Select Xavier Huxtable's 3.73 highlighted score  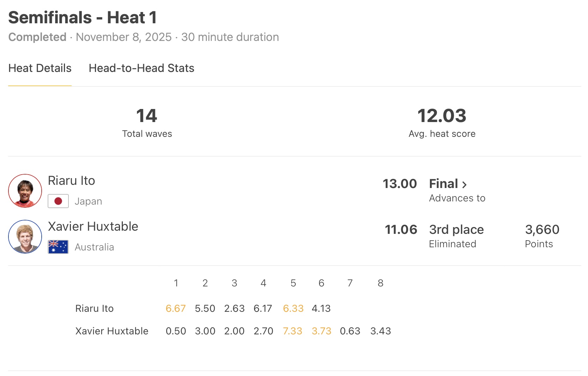321,331
